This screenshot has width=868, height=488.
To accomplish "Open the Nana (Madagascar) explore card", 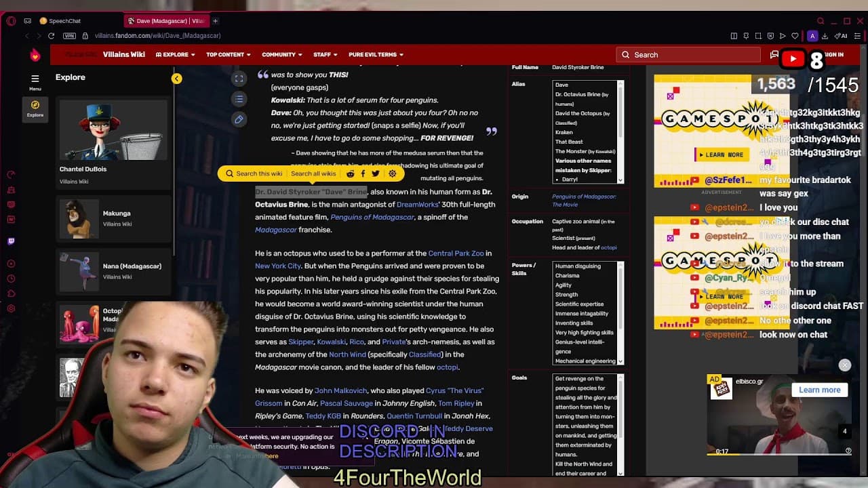I will coord(113,271).
